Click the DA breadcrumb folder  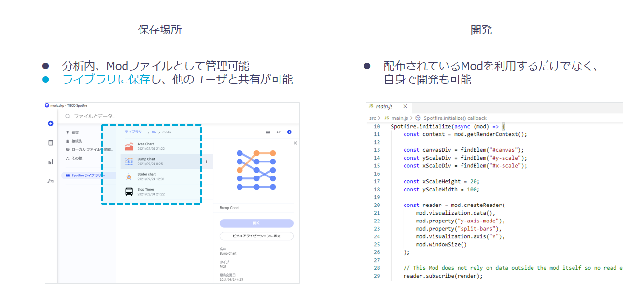point(154,132)
